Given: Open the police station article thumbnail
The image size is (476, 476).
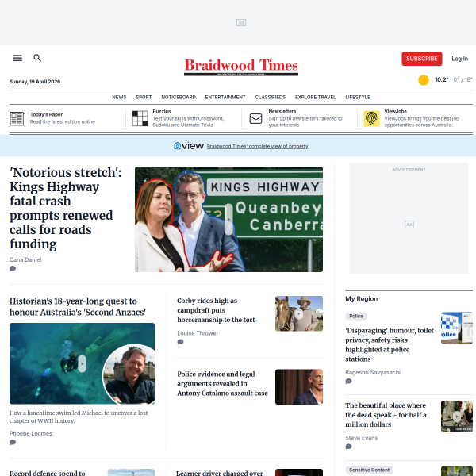Looking at the screenshot, I should [x=457, y=328].
